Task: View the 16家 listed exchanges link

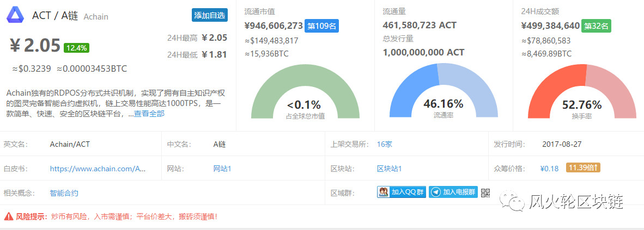Action: point(385,144)
